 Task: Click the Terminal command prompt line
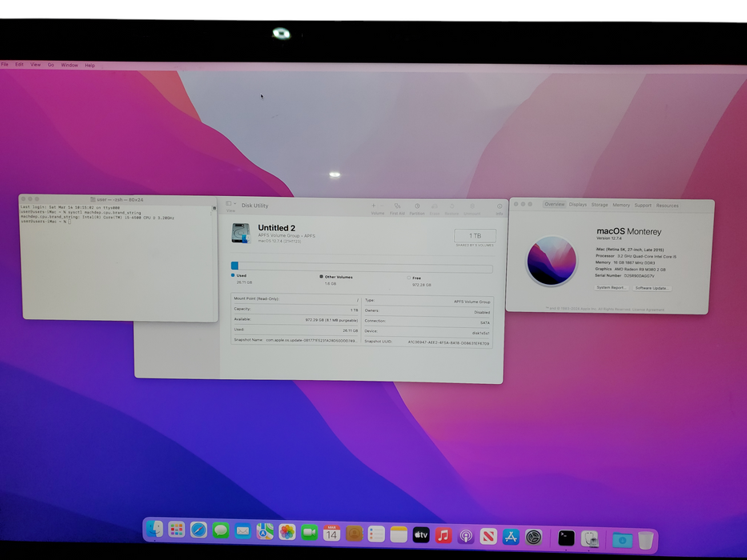click(46, 222)
